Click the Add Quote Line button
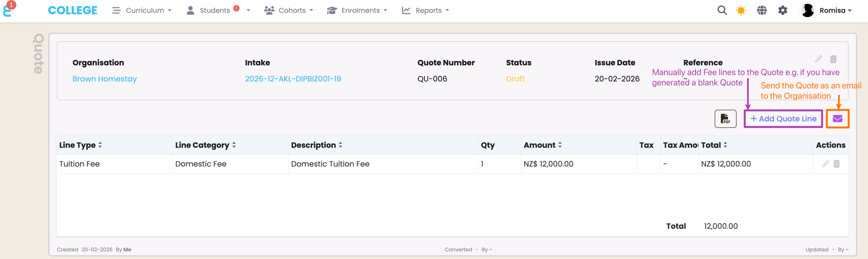 point(783,119)
